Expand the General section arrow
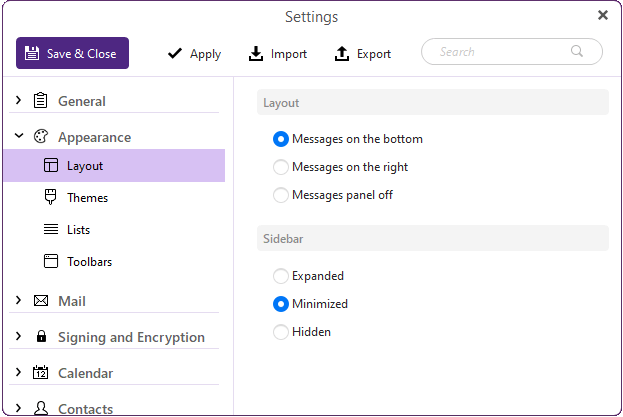This screenshot has width=623, height=417. coord(19,101)
